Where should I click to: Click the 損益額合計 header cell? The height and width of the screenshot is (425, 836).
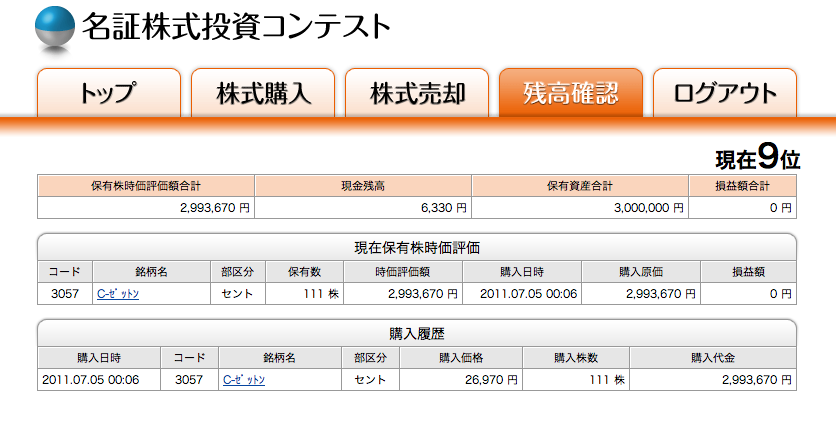[x=743, y=186]
